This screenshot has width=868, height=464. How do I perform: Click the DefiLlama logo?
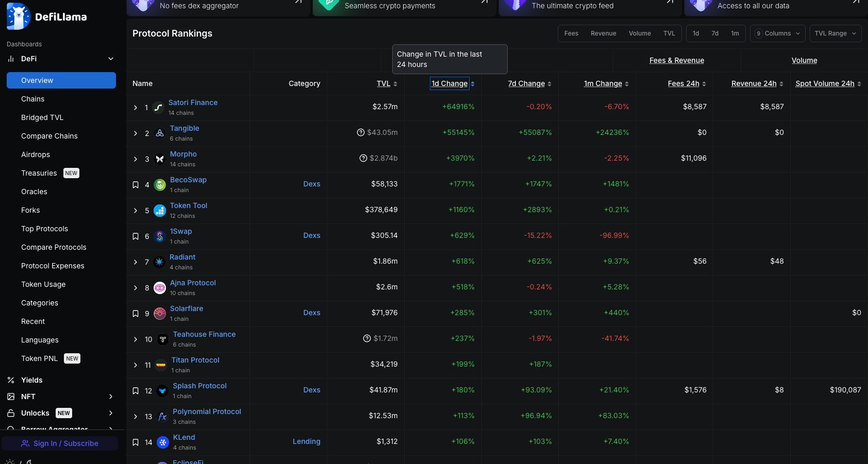point(46,16)
